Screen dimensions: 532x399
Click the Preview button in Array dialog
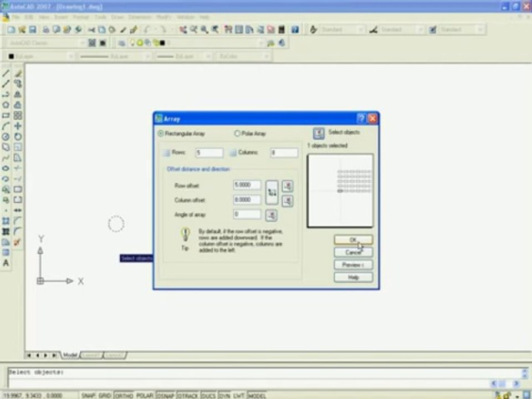pyautogui.click(x=353, y=265)
